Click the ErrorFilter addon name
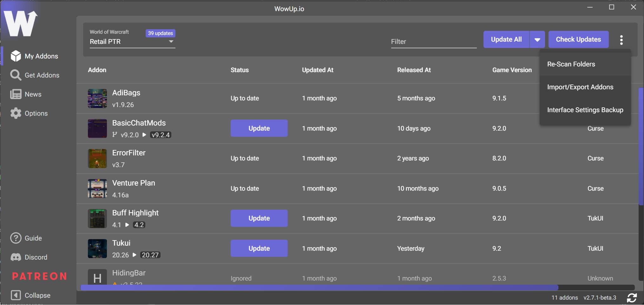The height and width of the screenshot is (305, 644). point(129,153)
